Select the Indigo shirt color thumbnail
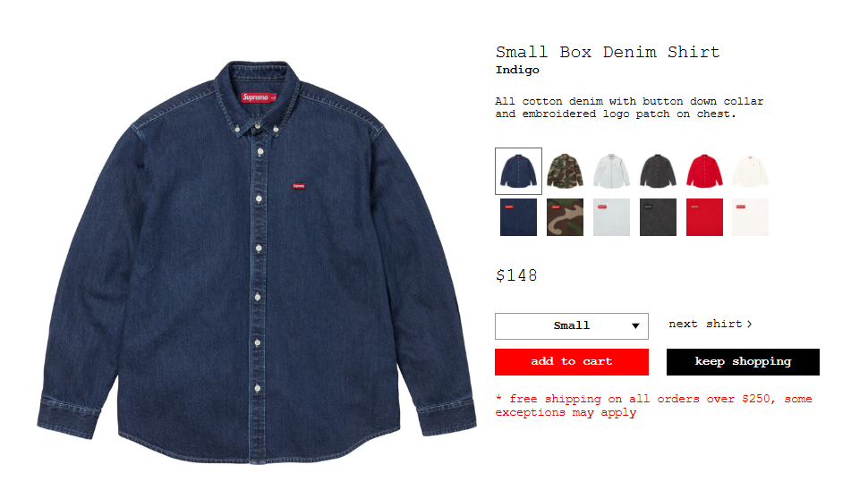Image resolution: width=868 pixels, height=498 pixels. pyautogui.click(x=518, y=171)
